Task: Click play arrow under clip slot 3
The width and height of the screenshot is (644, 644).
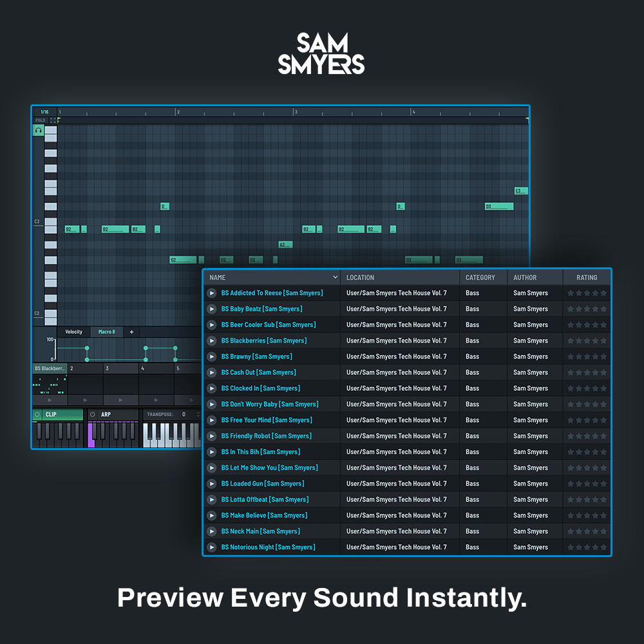Action: click(120, 400)
